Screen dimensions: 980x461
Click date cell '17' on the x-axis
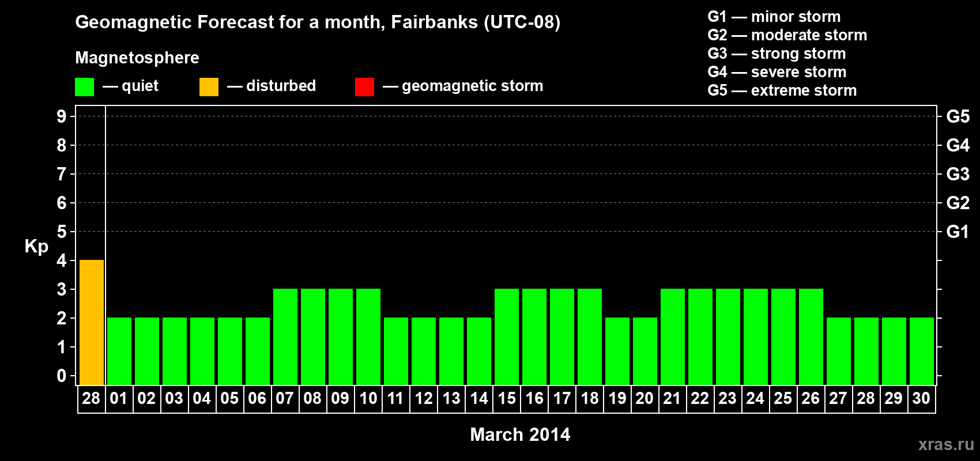[x=562, y=399]
